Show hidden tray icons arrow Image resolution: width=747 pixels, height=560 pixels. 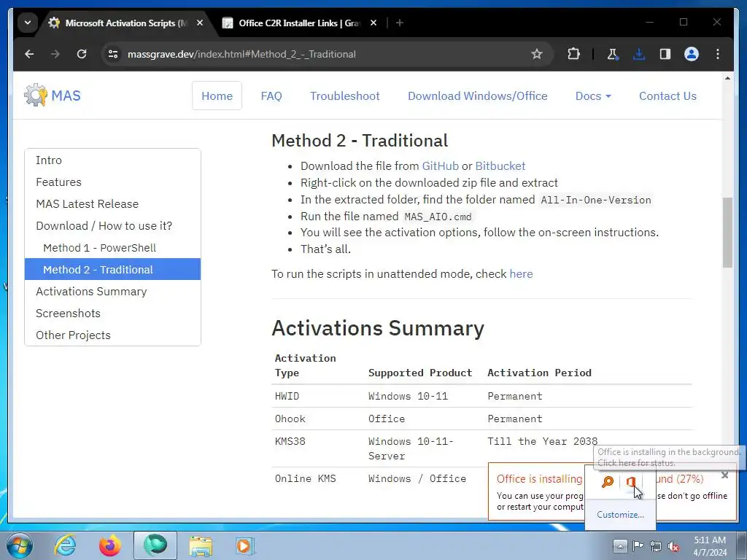coord(620,545)
